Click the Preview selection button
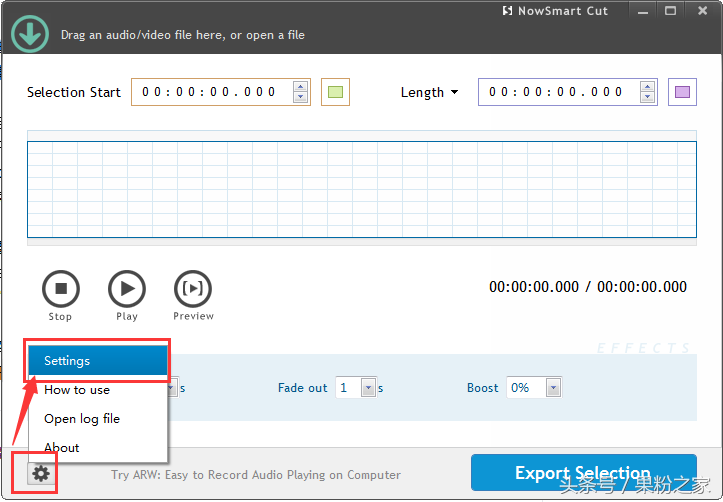This screenshot has height=502, width=723. [x=193, y=289]
